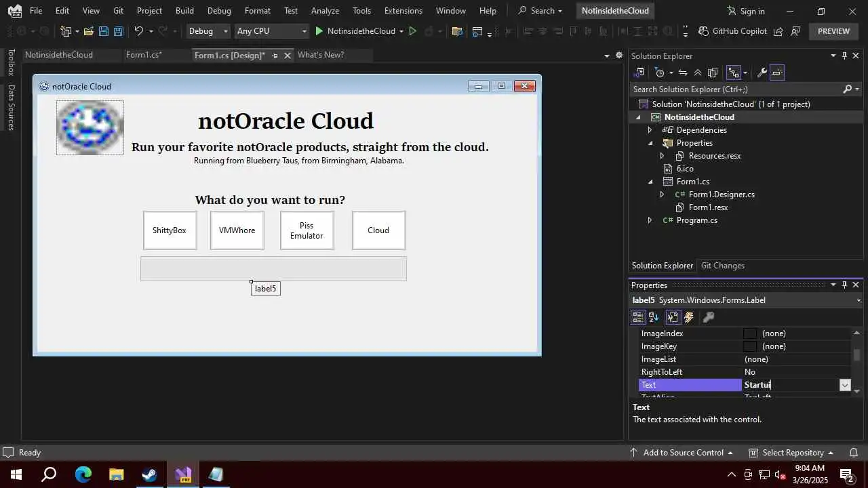
Task: Open Notifications bell in status bar
Action: click(853, 453)
